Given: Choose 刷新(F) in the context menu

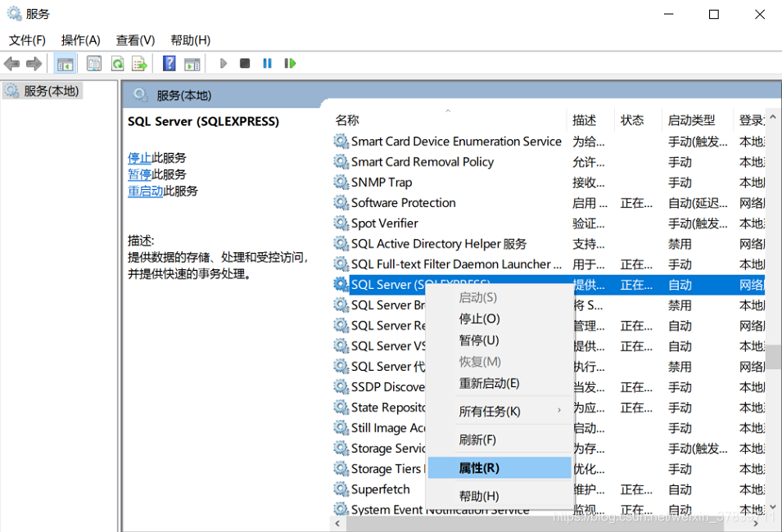Looking at the screenshot, I should click(499, 440).
